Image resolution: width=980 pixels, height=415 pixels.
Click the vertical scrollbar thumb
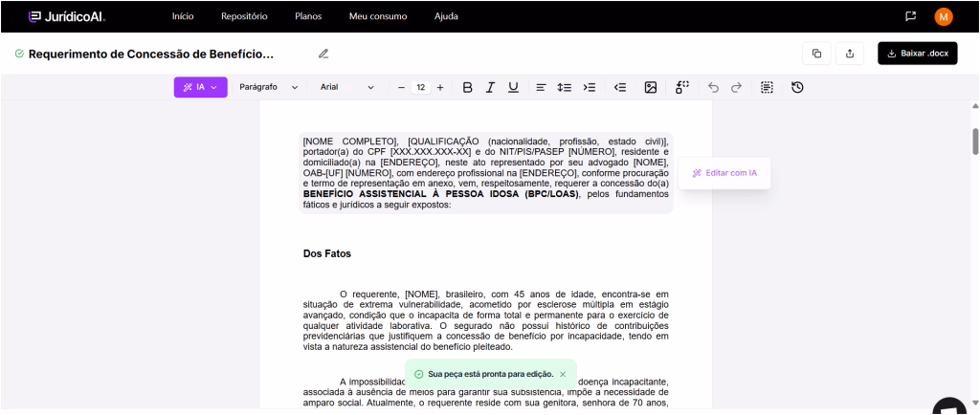coord(975,141)
